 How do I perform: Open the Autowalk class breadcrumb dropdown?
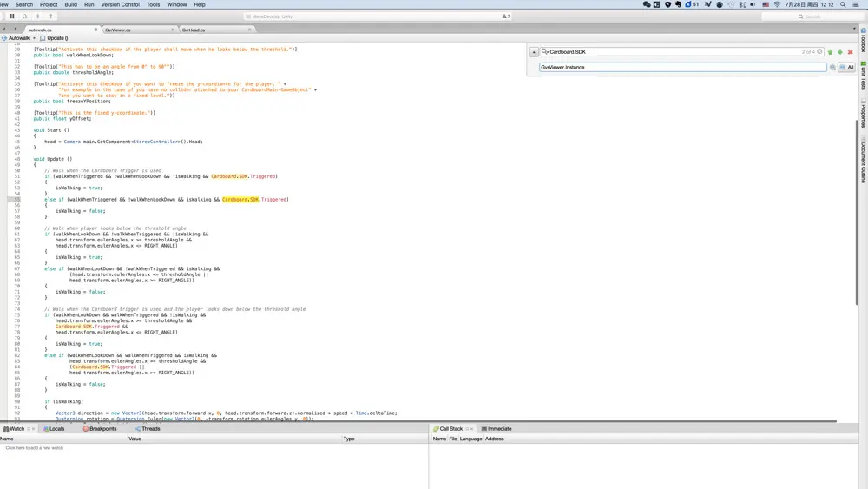(19, 38)
